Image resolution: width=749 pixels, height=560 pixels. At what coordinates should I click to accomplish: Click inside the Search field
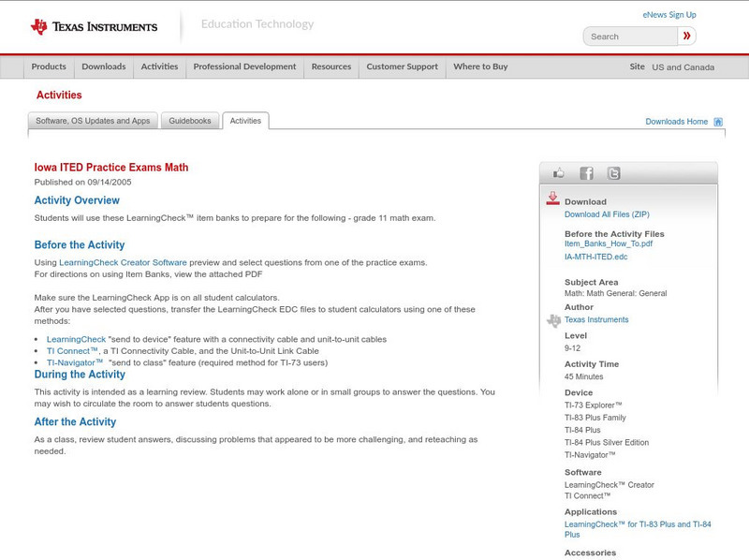[x=627, y=36]
